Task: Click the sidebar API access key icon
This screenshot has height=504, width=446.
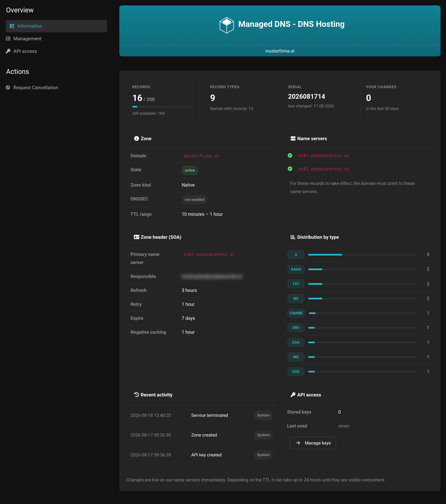Action: click(x=8, y=51)
